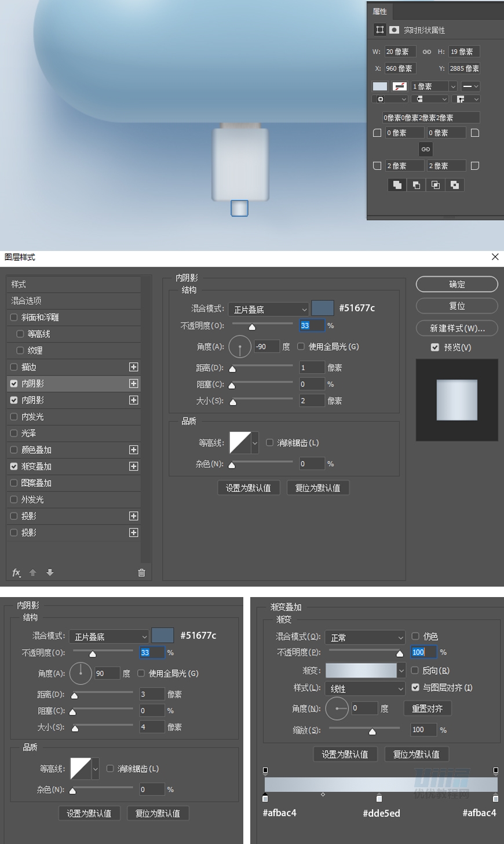Click the gradient midpoint diamond marker
The image size is (504, 844).
coord(323,795)
